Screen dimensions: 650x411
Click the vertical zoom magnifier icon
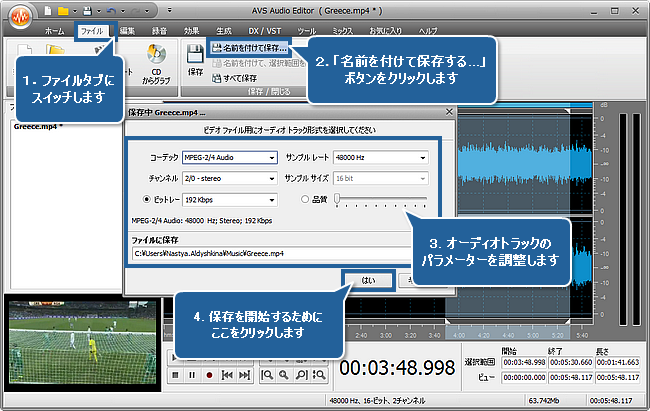pyautogui.click(x=319, y=375)
